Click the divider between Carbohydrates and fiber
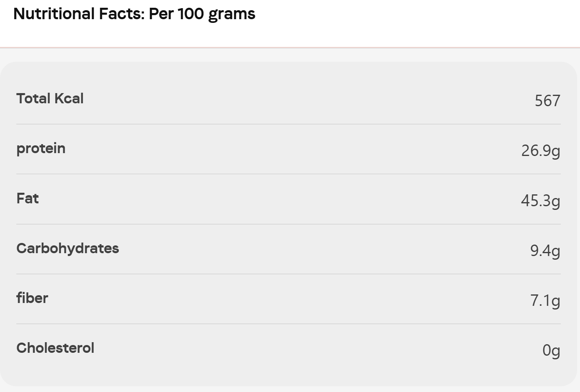 coord(288,274)
